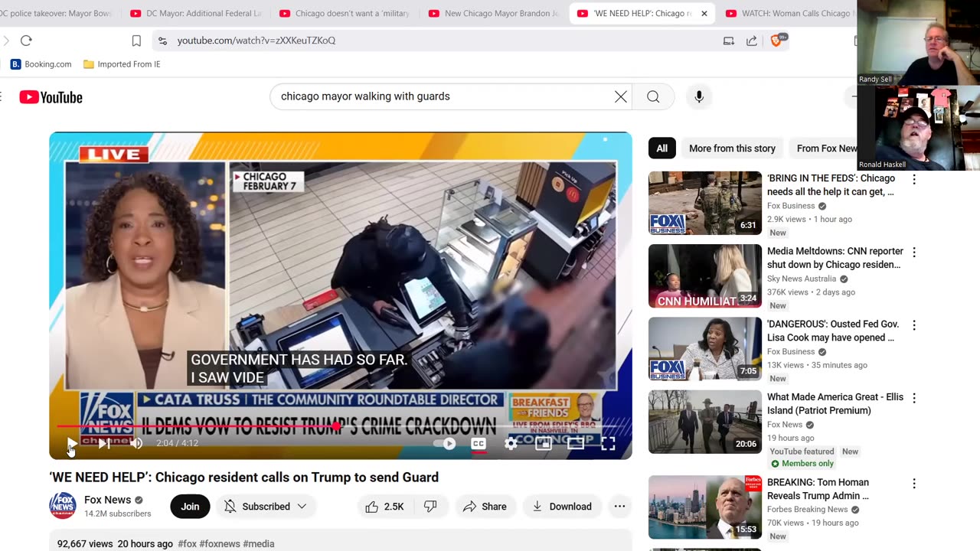The width and height of the screenshot is (980, 551).
Task: Open Fox News channel avatar
Action: pos(63,506)
